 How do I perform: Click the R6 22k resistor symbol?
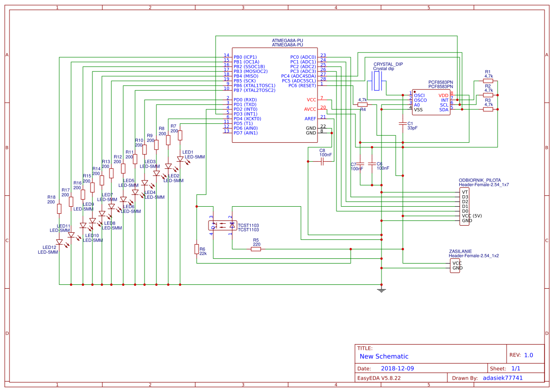196,249
